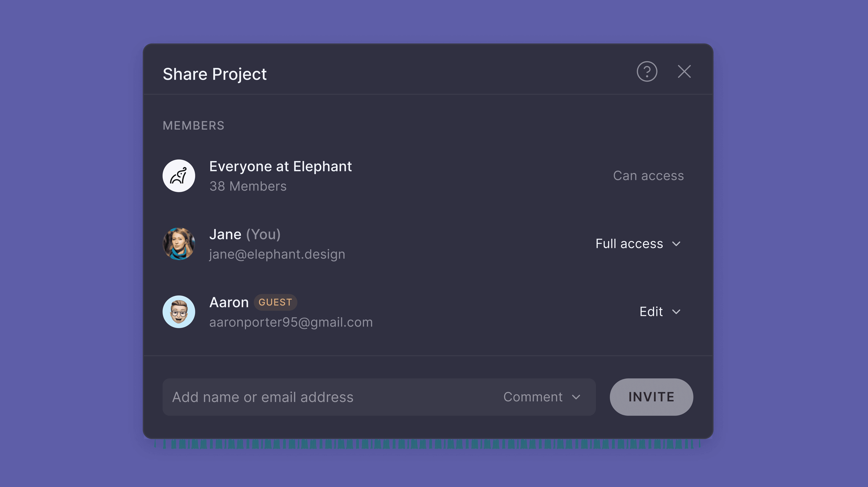Click the chevron beside Edit
The height and width of the screenshot is (487, 868).
click(x=676, y=312)
